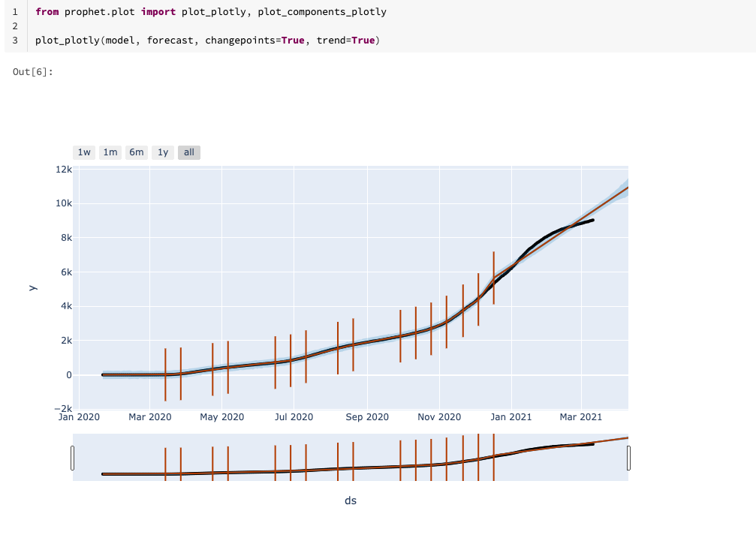Click line number 3 in the code cell
This screenshot has height=541, width=756.
coord(15,41)
